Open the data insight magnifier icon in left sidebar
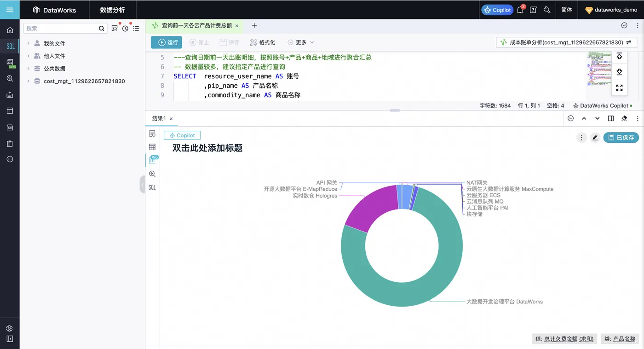 pos(10,79)
